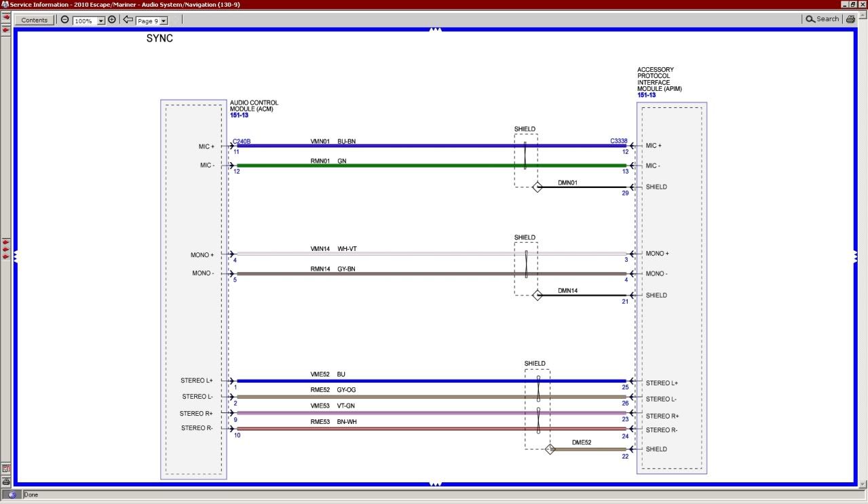The image size is (868, 504).
Task: Click the C3338 connector label
Action: tap(618, 141)
